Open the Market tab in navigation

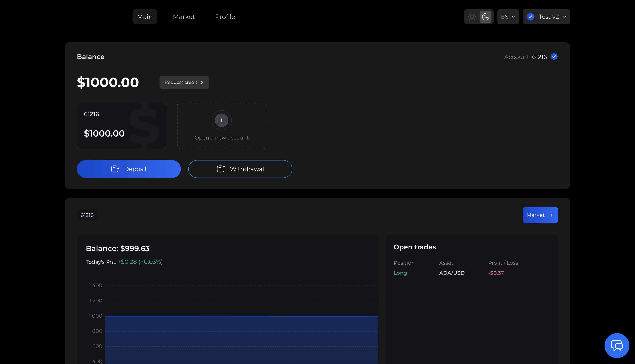tap(184, 17)
